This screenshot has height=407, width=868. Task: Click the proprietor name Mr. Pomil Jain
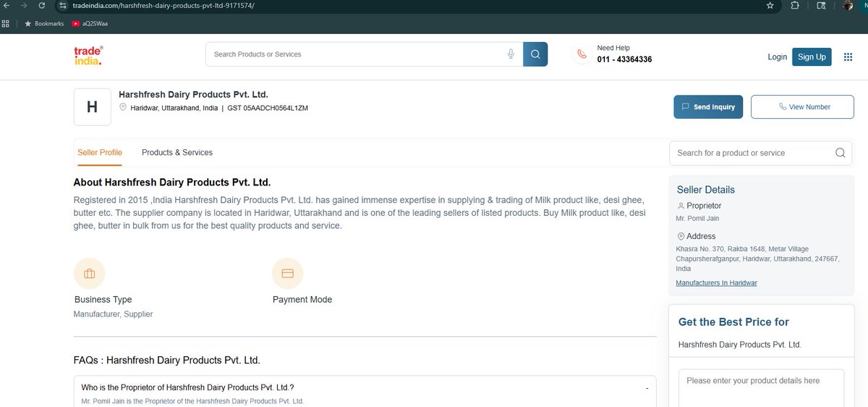click(697, 219)
